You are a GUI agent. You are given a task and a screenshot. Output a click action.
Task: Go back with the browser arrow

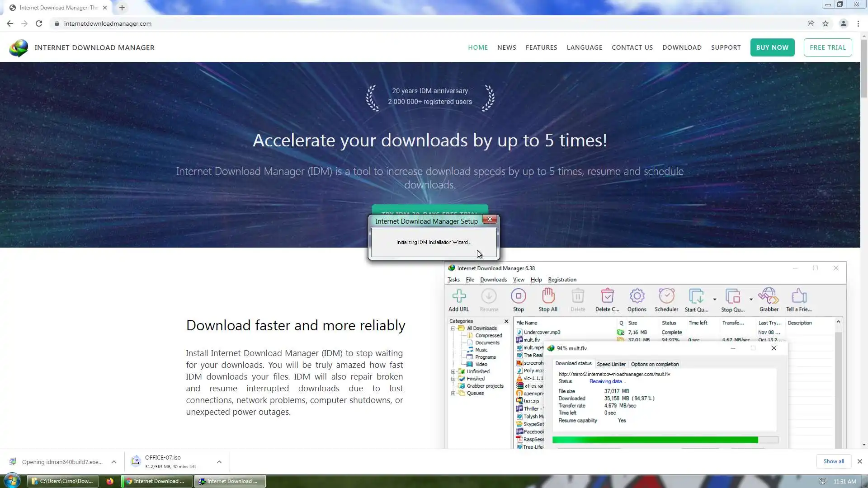coord(10,23)
